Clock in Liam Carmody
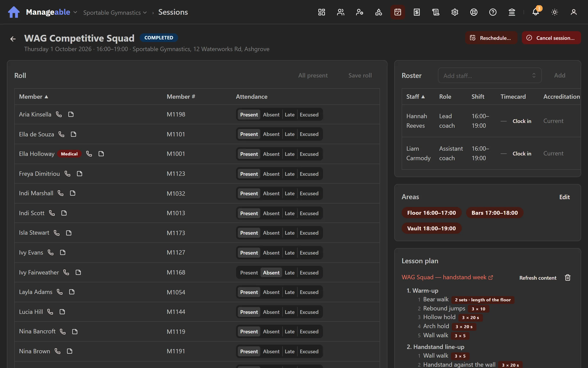Viewport: 588px width, 368px height. click(522, 153)
